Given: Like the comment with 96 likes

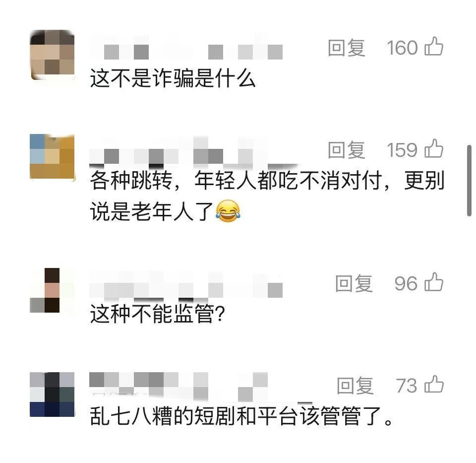Looking at the screenshot, I should [434, 282].
